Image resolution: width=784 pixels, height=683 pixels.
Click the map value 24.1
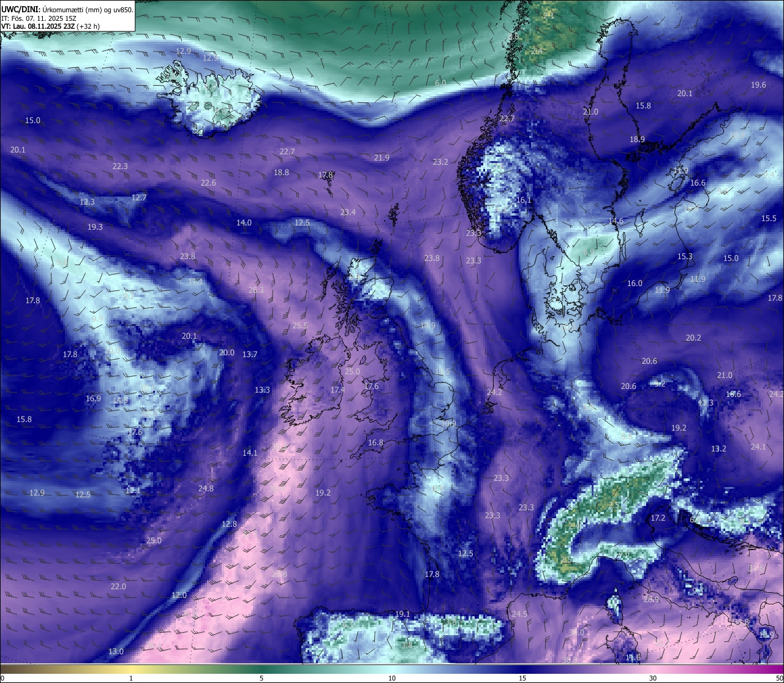click(x=758, y=447)
